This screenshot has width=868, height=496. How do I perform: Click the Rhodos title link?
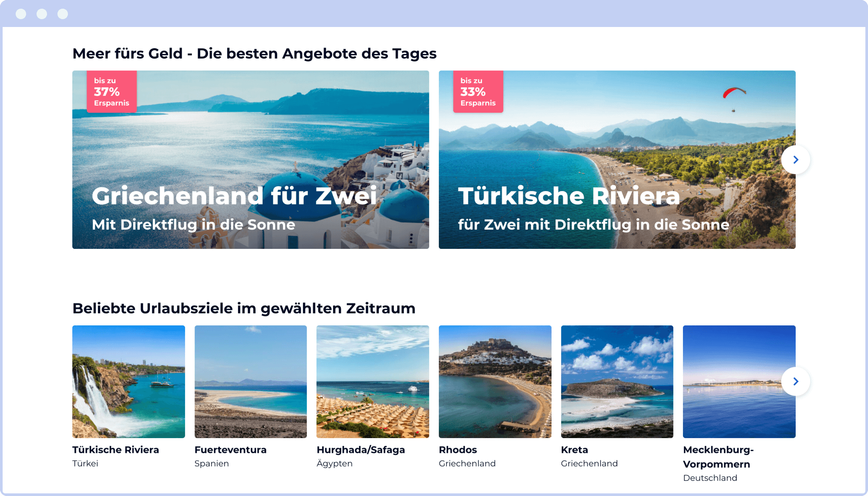(458, 450)
